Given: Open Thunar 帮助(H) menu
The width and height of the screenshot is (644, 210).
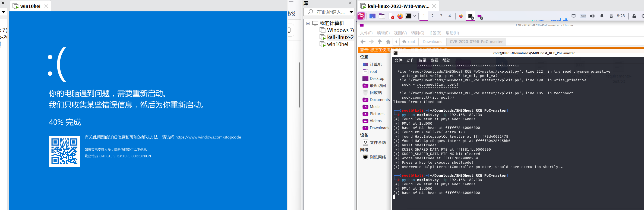Looking at the screenshot, I should tap(452, 33).
